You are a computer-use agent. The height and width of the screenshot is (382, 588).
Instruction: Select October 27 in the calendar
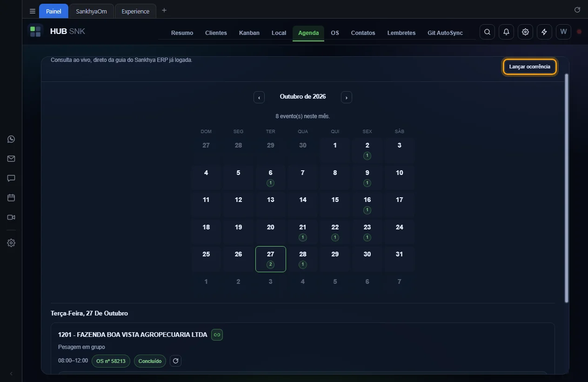271,259
